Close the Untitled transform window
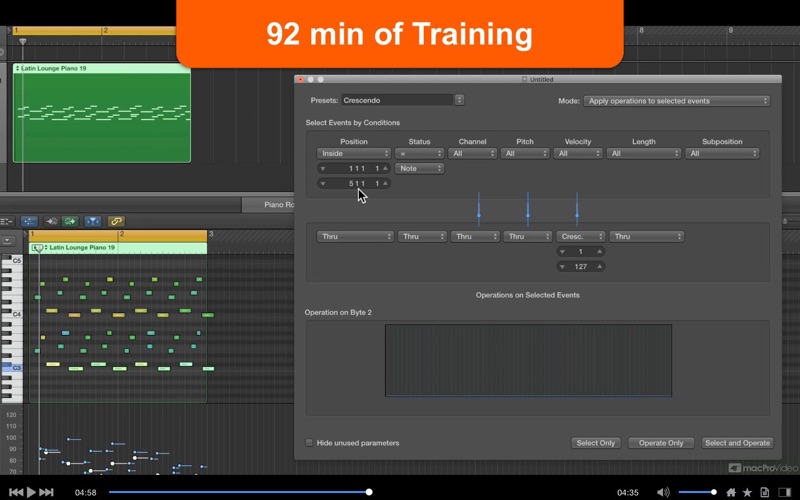 (x=301, y=80)
